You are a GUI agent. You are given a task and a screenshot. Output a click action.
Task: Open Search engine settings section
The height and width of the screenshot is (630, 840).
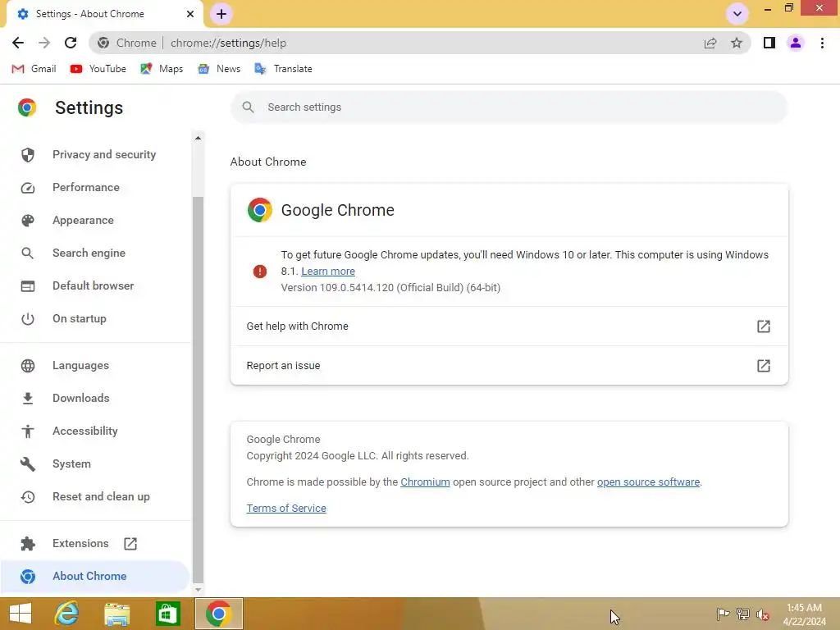(x=95, y=253)
